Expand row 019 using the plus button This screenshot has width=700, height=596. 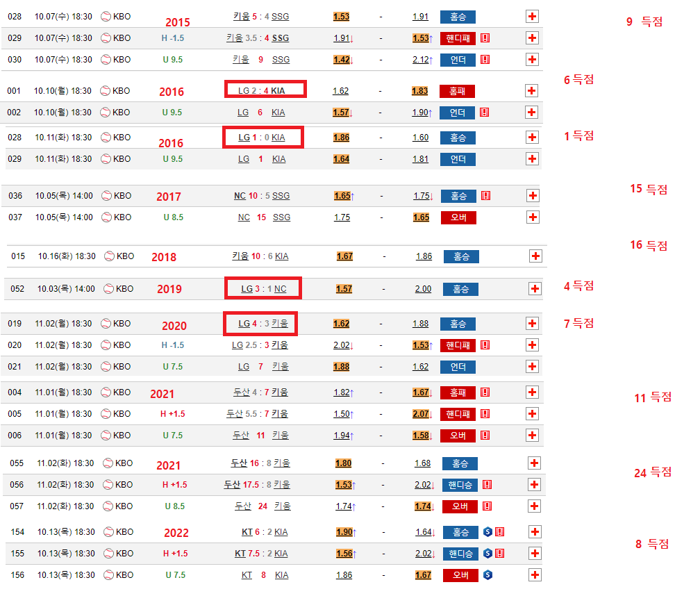[533, 324]
